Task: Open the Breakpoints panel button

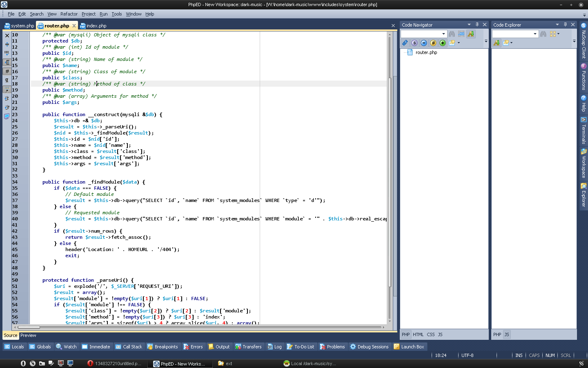Action: point(163,347)
